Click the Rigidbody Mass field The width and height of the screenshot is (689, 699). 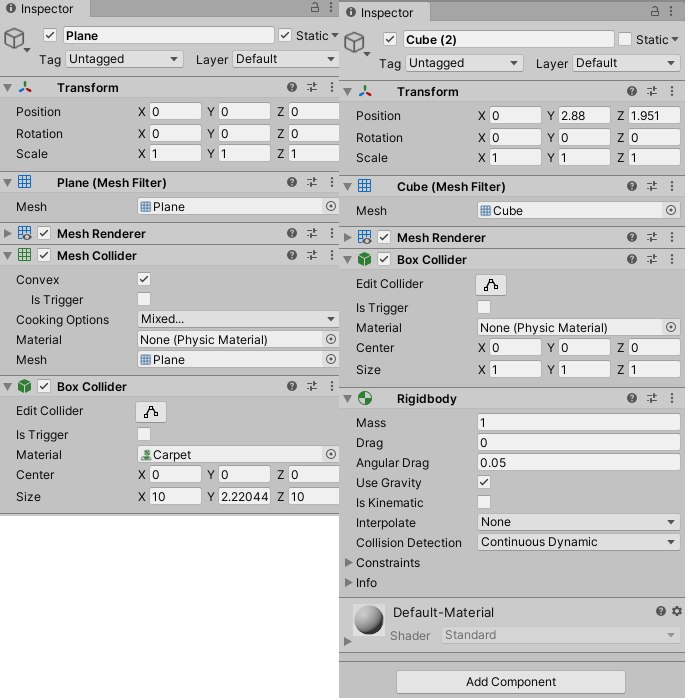(x=578, y=422)
